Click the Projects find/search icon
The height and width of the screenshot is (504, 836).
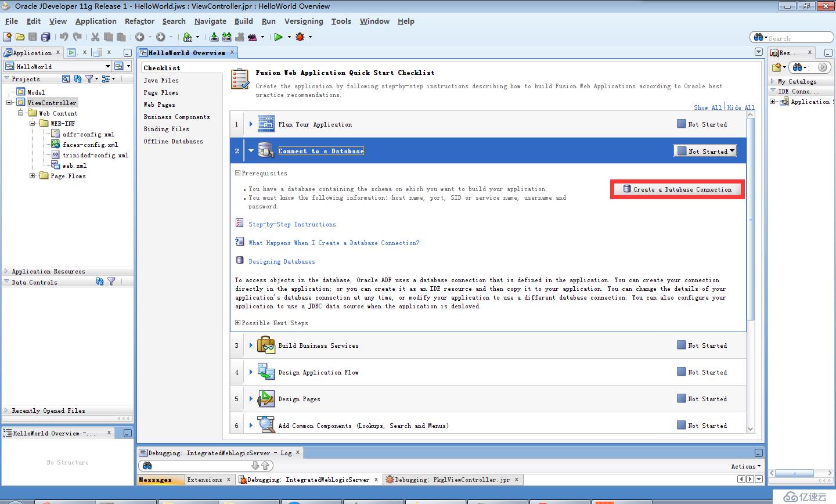66,79
